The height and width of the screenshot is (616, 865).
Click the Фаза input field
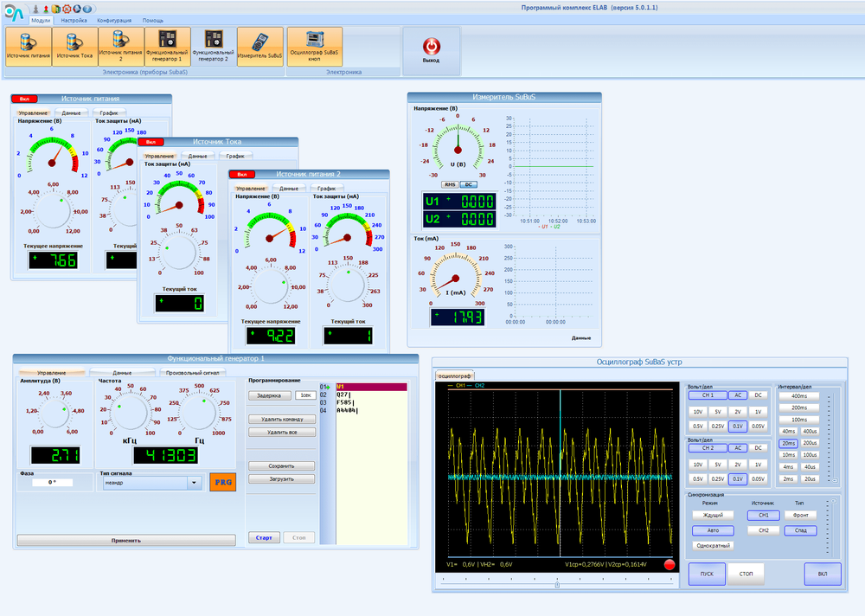pyautogui.click(x=52, y=482)
